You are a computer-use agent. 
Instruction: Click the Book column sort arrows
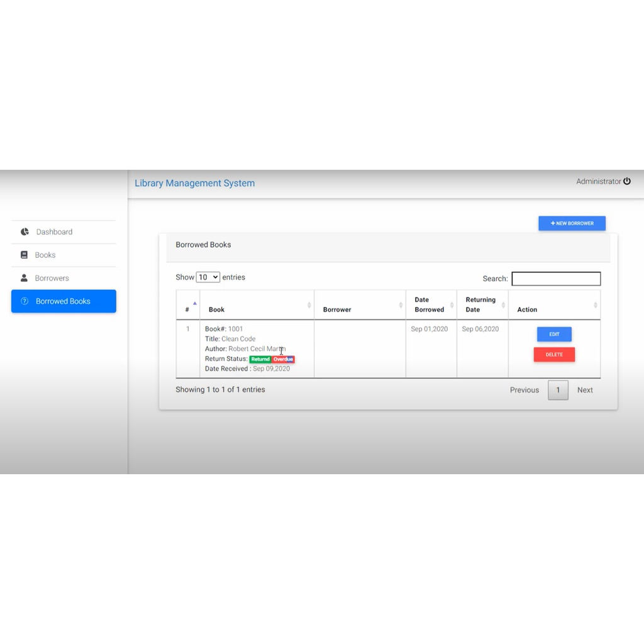click(309, 305)
